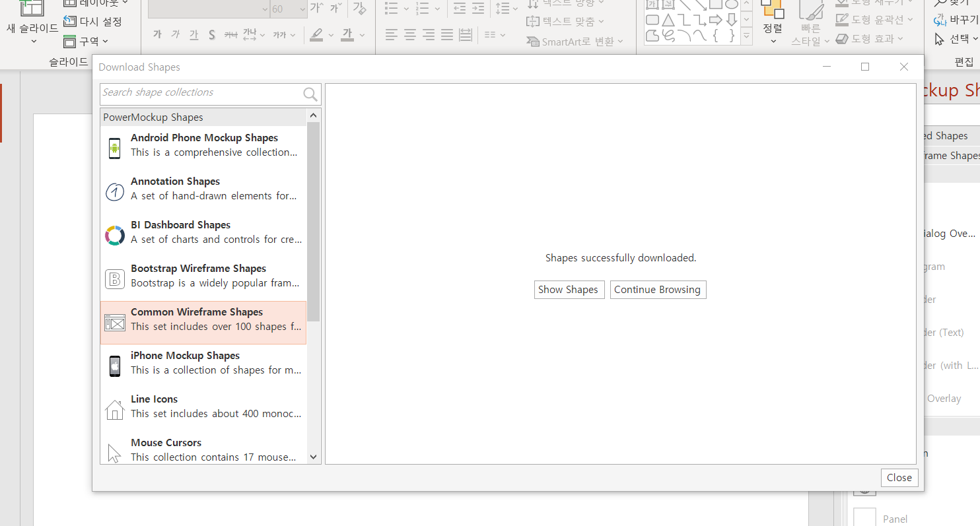Open Text Align (텍스트 맞춤) dropdown
Screen dimensions: 980x526
(x=565, y=22)
